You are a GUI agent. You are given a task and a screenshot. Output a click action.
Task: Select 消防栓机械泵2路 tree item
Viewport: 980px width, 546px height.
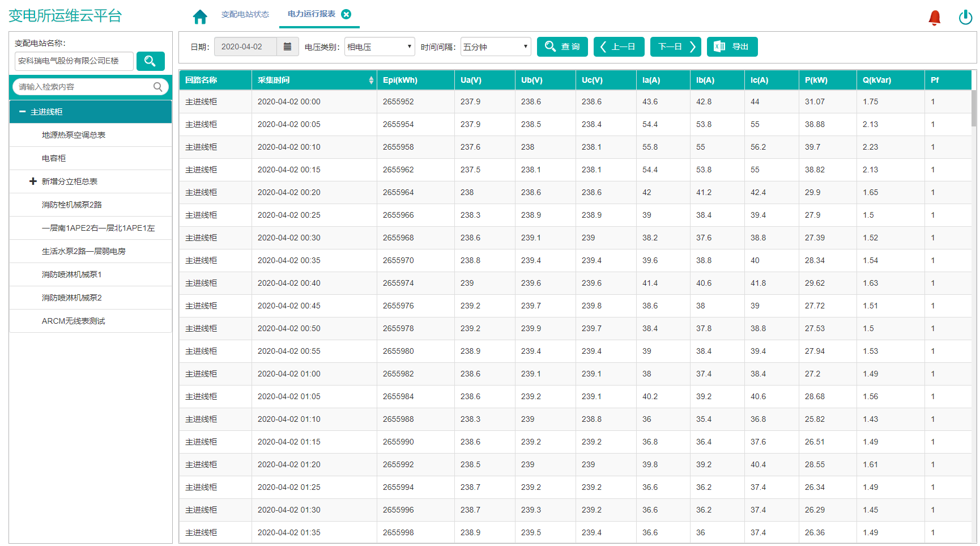72,205
